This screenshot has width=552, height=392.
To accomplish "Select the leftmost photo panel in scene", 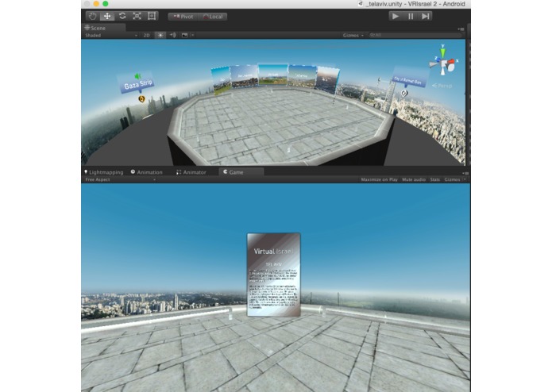I will tap(221, 80).
